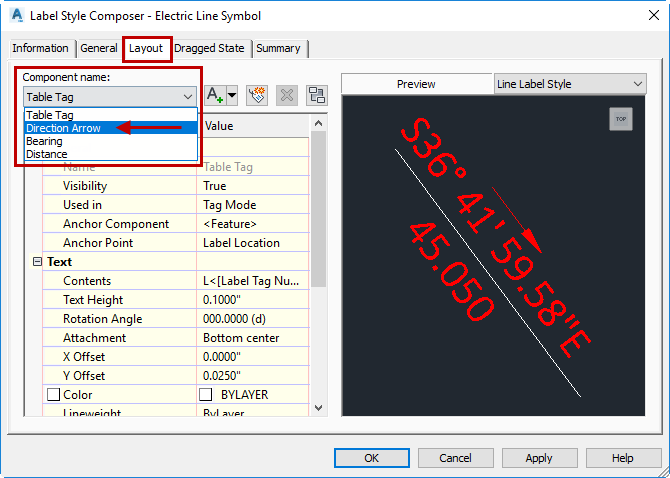Choose Distance from the component list

[111, 154]
